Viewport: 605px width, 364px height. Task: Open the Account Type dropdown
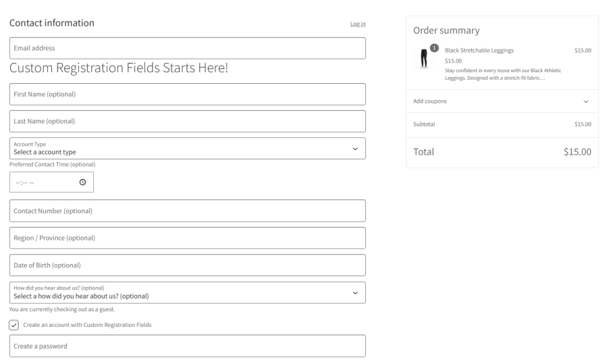(188, 149)
